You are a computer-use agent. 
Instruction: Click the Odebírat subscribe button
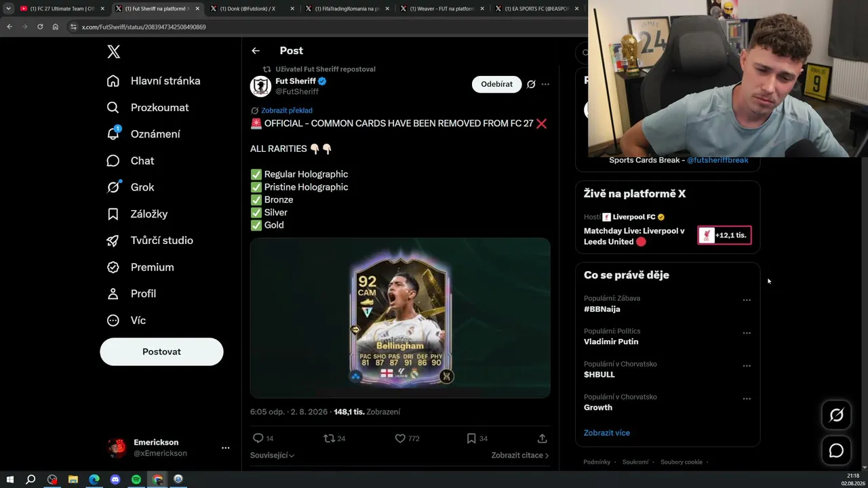click(496, 84)
